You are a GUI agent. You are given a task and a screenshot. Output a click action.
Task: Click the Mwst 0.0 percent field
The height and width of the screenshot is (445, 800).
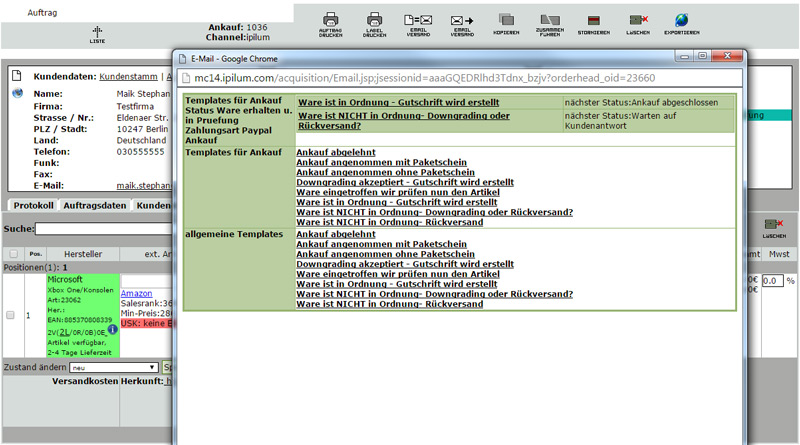(x=772, y=281)
